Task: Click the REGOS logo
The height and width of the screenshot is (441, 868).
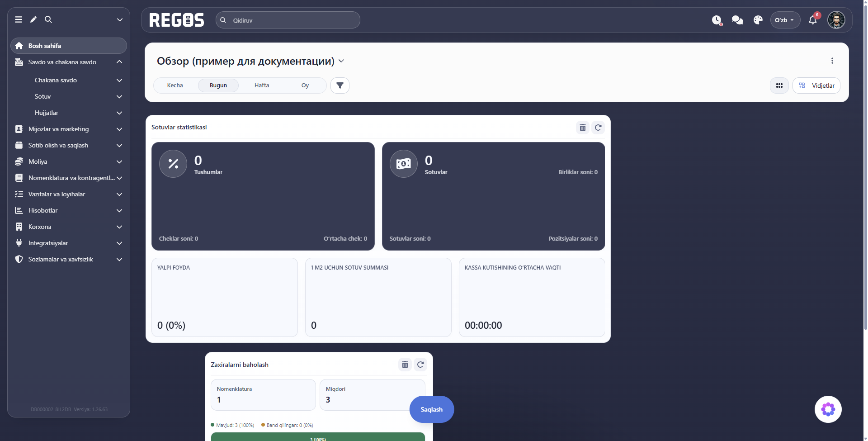Action: (176, 20)
